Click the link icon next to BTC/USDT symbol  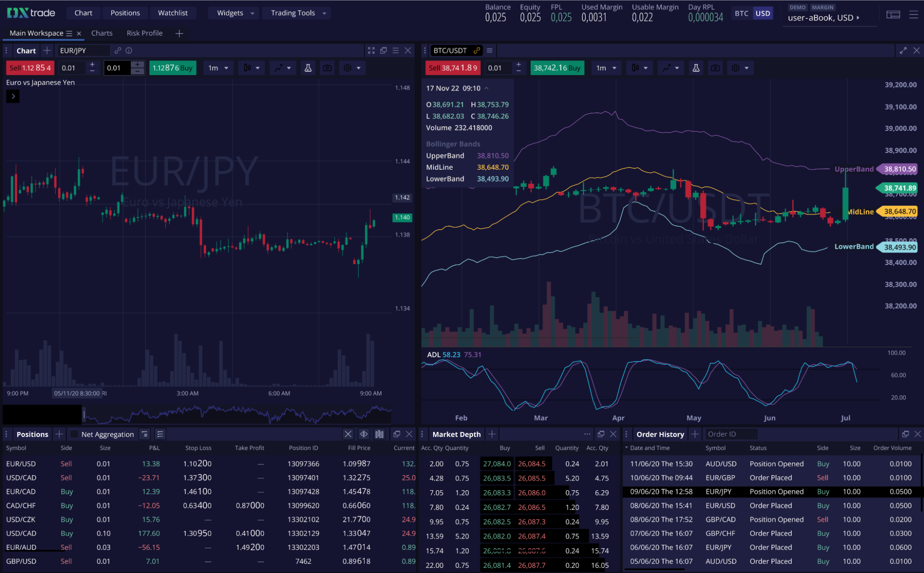coord(477,50)
